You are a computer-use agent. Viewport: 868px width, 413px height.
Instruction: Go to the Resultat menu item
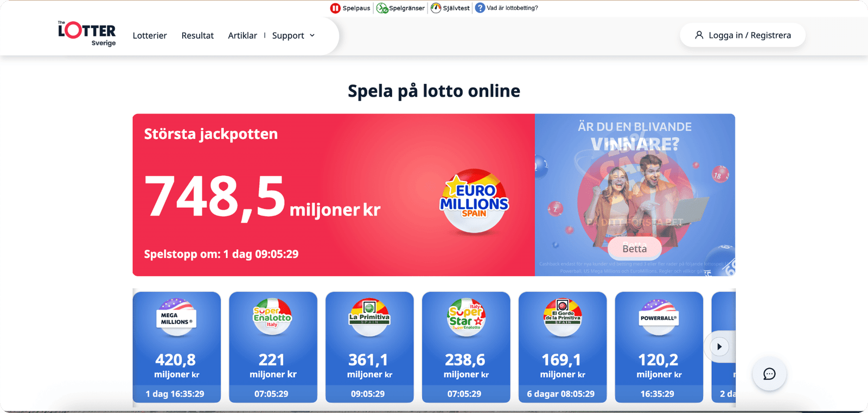[x=197, y=35]
